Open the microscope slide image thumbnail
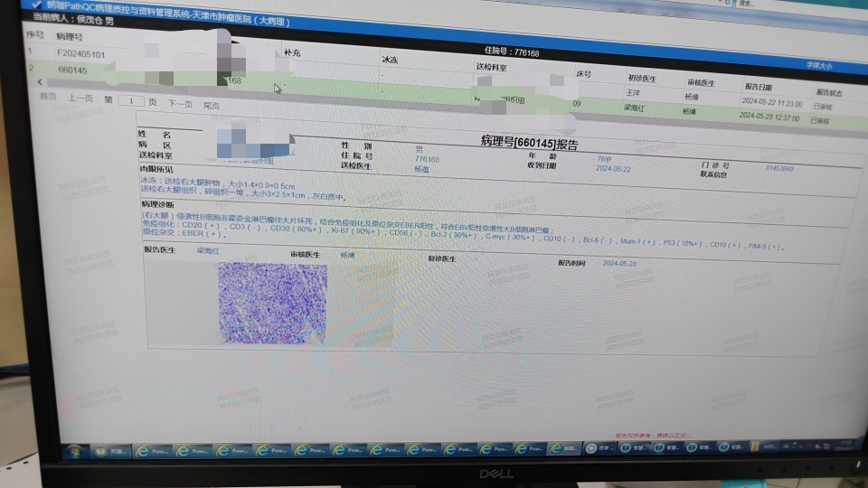Image resolution: width=868 pixels, height=488 pixels. [272, 303]
